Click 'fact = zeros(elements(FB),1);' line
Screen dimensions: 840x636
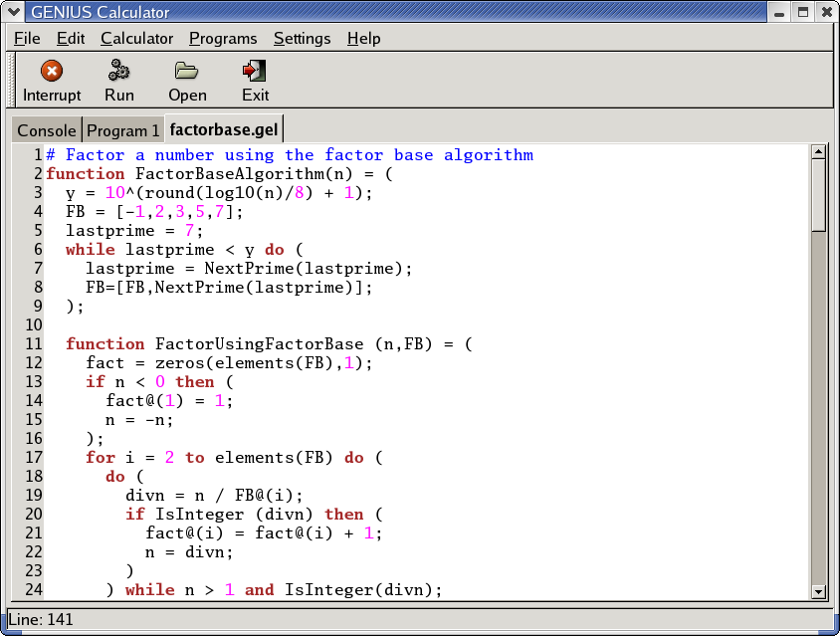click(x=229, y=363)
